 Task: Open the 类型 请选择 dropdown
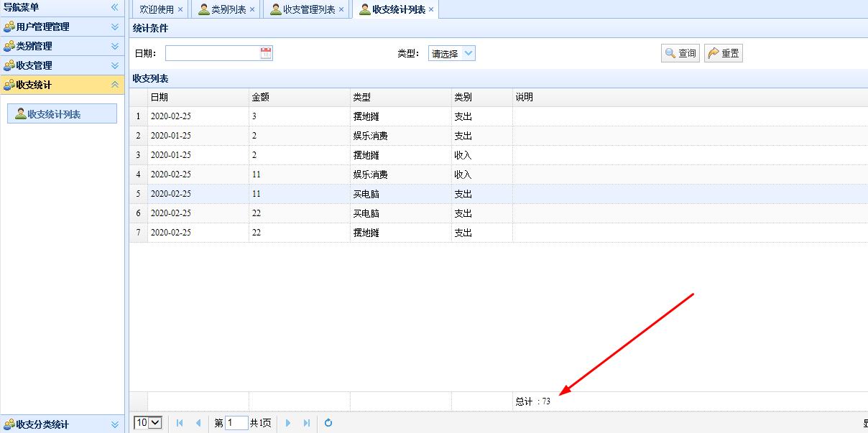pyautogui.click(x=451, y=52)
